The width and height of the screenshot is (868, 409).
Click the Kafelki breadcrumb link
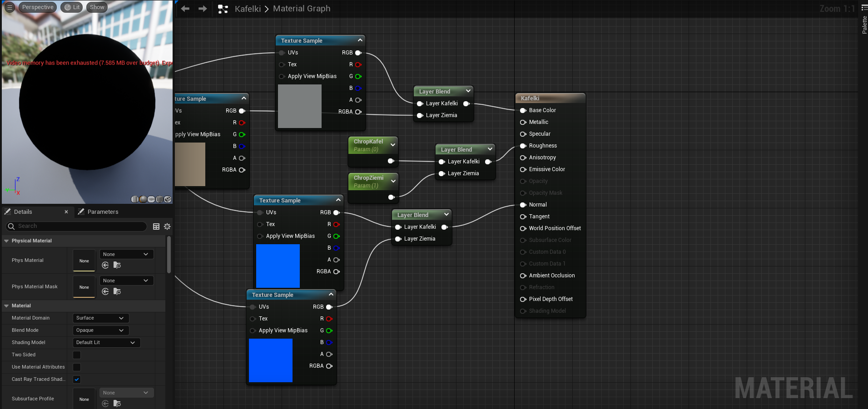248,9
